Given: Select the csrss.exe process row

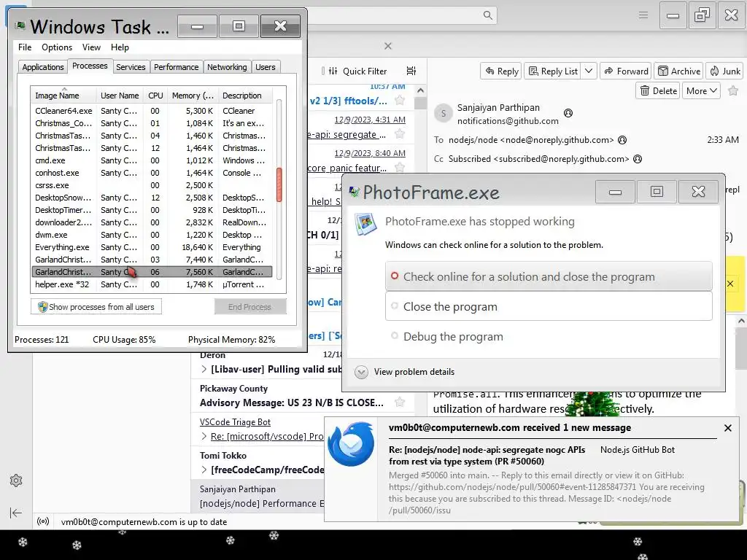Looking at the screenshot, I should [152, 185].
